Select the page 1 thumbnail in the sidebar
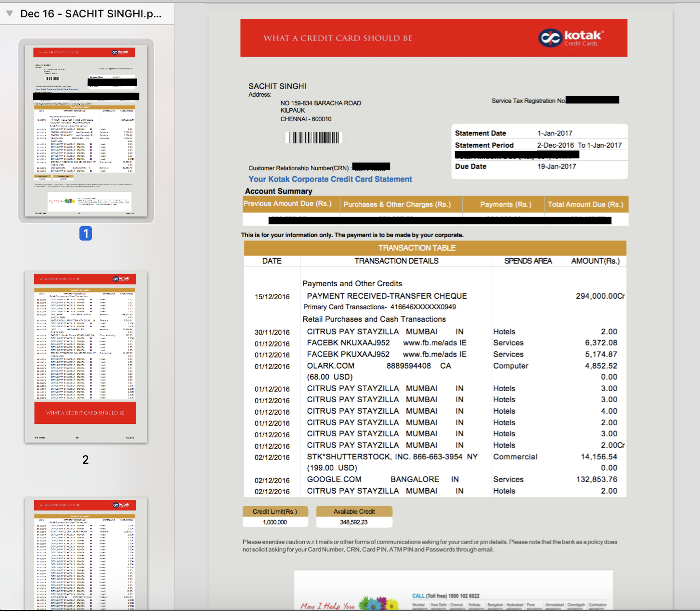700x611 pixels. click(x=86, y=131)
